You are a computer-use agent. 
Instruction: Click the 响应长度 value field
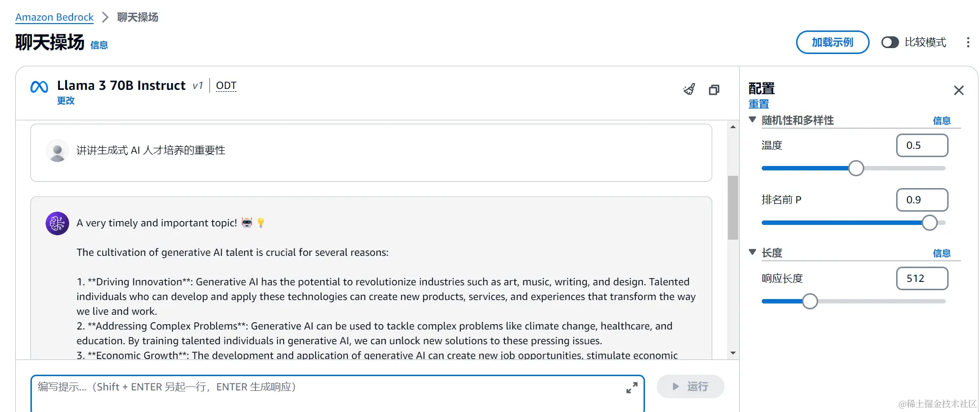coord(922,278)
